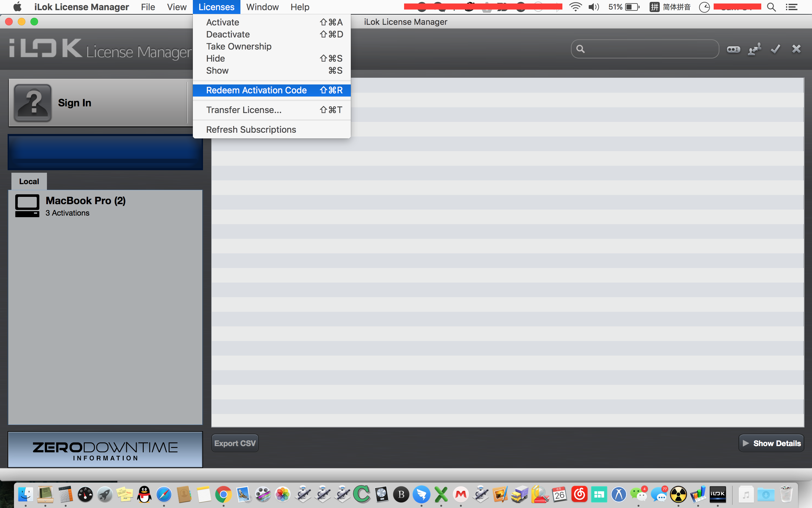This screenshot has width=812, height=508.
Task: Open the Downloads folder in the Dock
Action: click(766, 494)
